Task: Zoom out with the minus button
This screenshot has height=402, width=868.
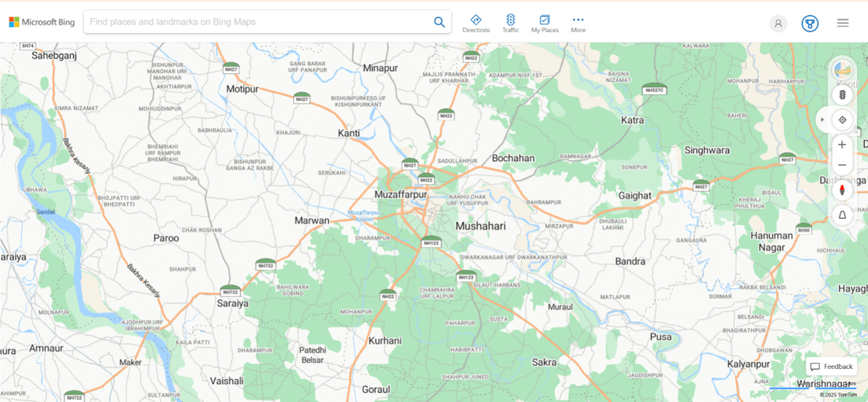Action: pyautogui.click(x=843, y=165)
